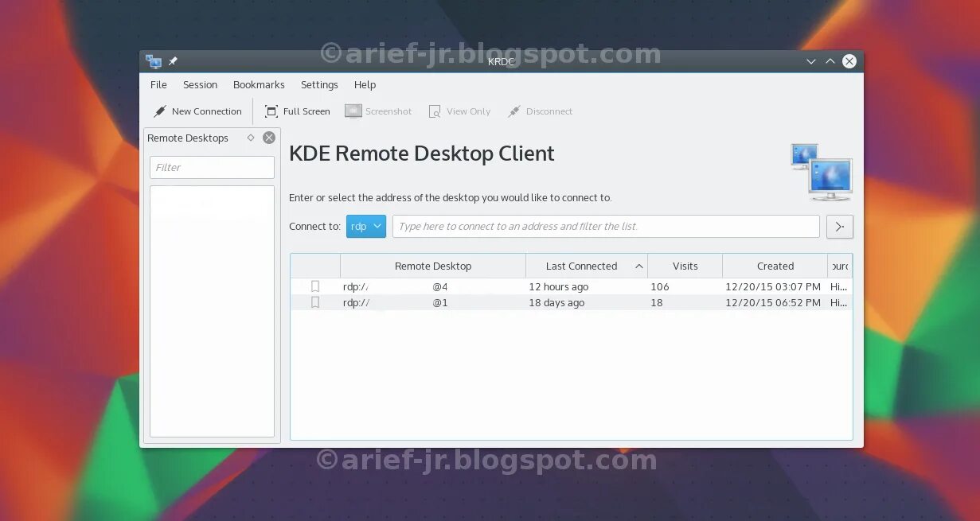
Task: Click the connect go button next to address
Action: [840, 227]
